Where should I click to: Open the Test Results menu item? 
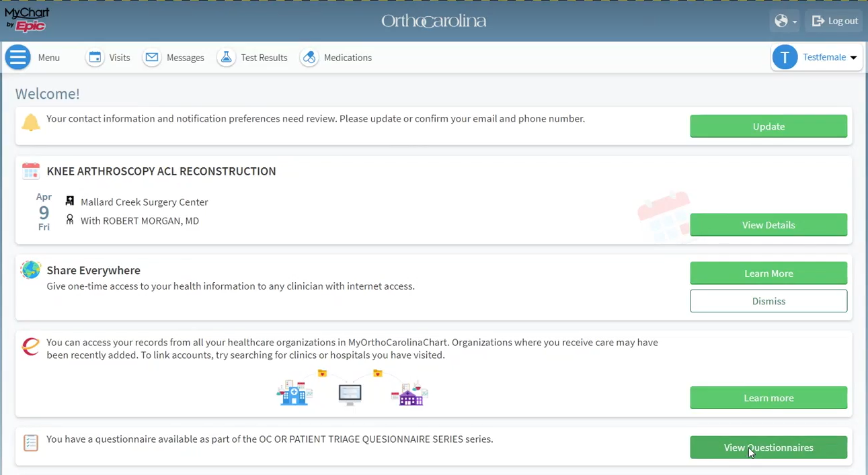coord(252,58)
